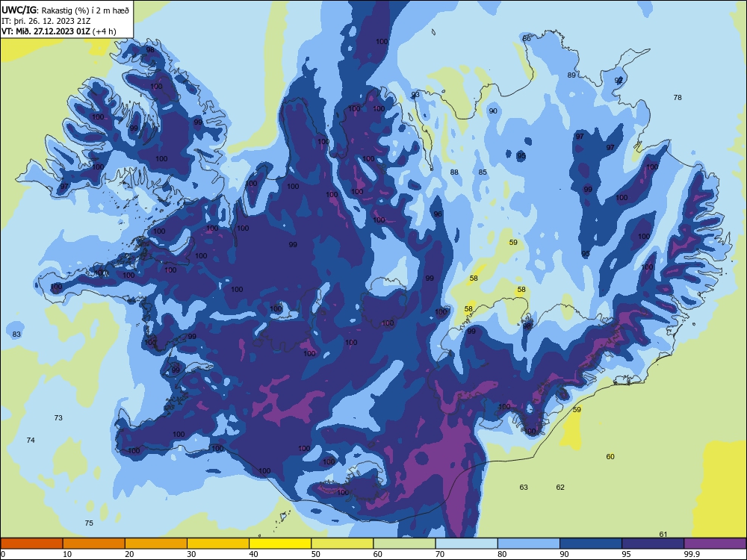Click the bright yellow 40–50 legend swatch
The height and width of the screenshot is (560, 747).
pyautogui.click(x=280, y=544)
